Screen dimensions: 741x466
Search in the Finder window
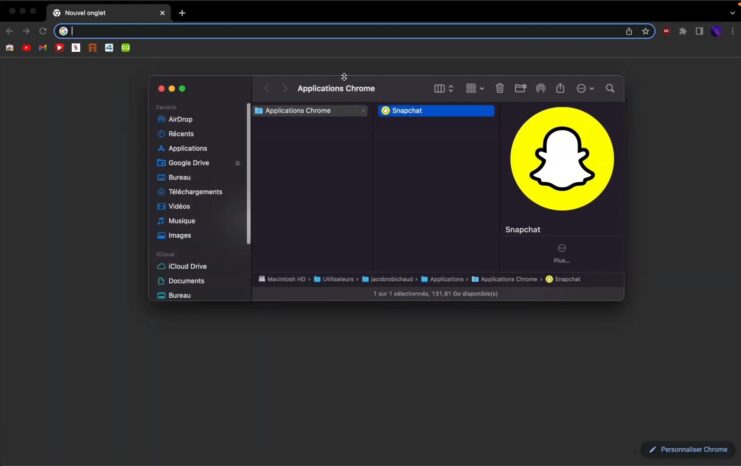click(610, 88)
